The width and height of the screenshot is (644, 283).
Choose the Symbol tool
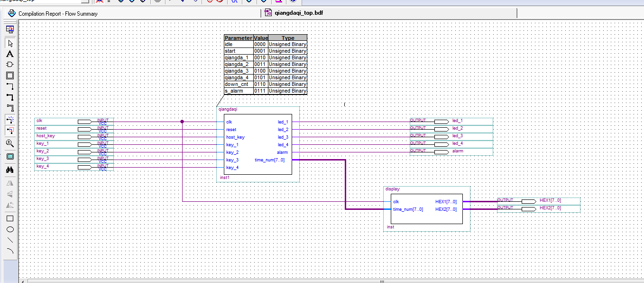click(9, 65)
